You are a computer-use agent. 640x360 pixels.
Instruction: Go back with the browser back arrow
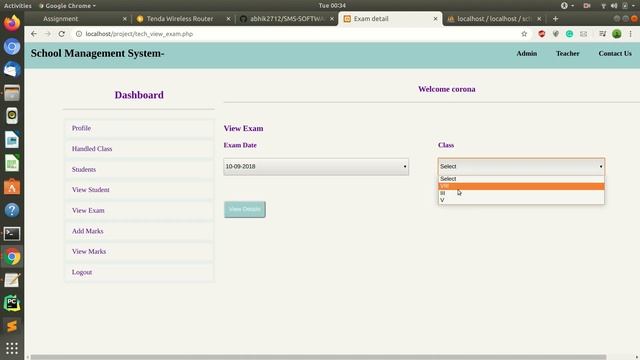34,34
